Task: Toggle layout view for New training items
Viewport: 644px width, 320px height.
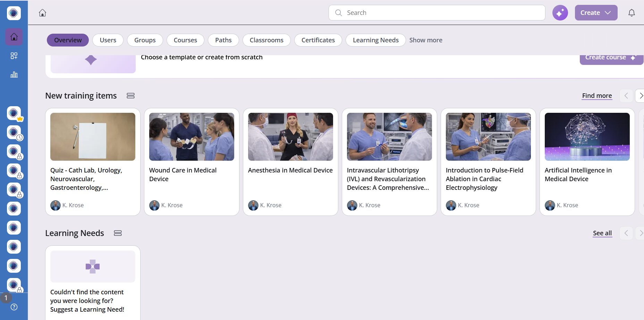Action: pyautogui.click(x=130, y=96)
